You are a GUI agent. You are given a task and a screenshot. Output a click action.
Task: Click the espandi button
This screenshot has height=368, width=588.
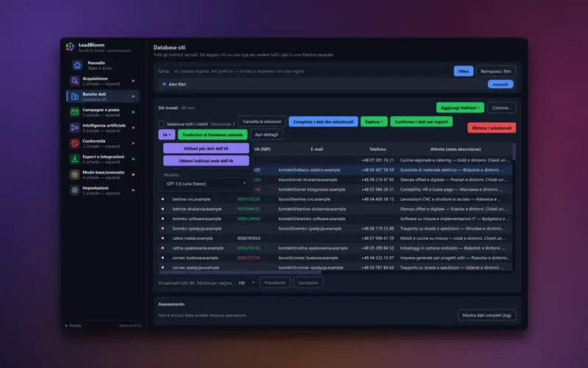click(501, 84)
